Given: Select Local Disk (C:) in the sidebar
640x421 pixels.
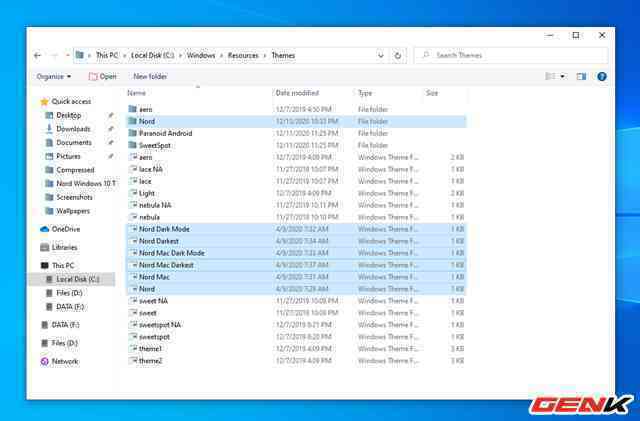Looking at the screenshot, I should [x=73, y=279].
